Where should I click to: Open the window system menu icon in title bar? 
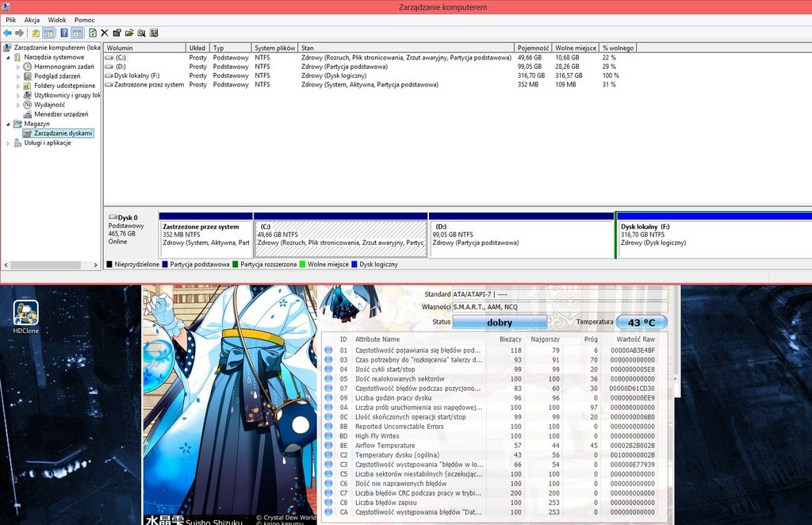[6, 6]
